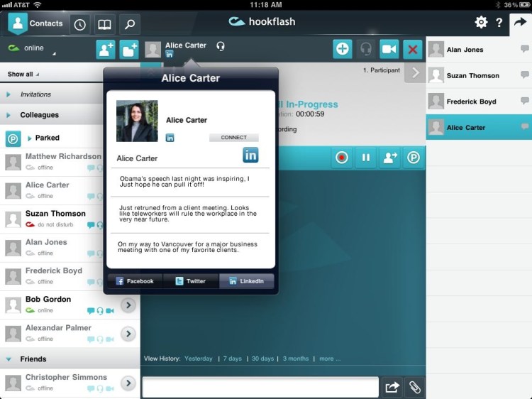Switch to the LinkedIn tab
532x399 pixels.
click(x=247, y=281)
